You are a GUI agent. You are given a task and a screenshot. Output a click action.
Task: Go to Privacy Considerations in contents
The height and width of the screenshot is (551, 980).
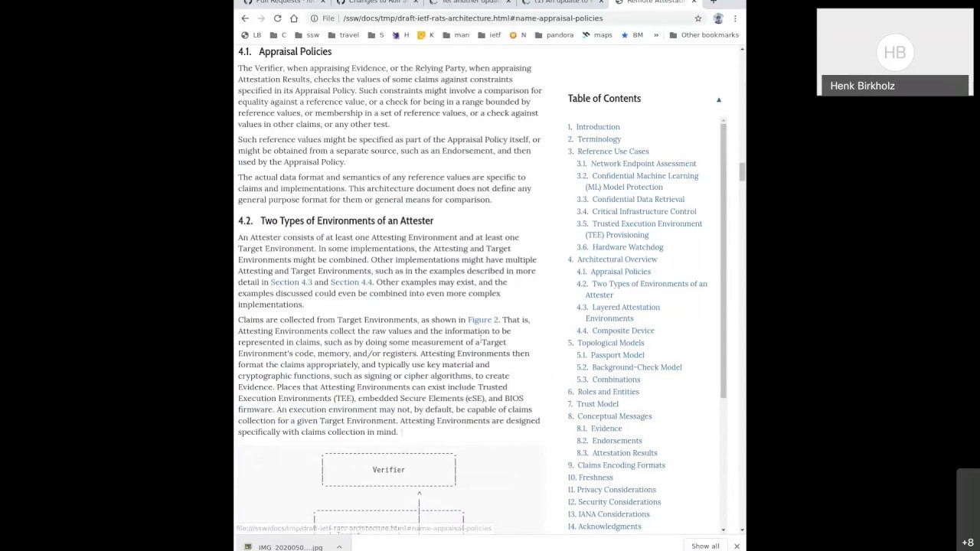(x=616, y=490)
